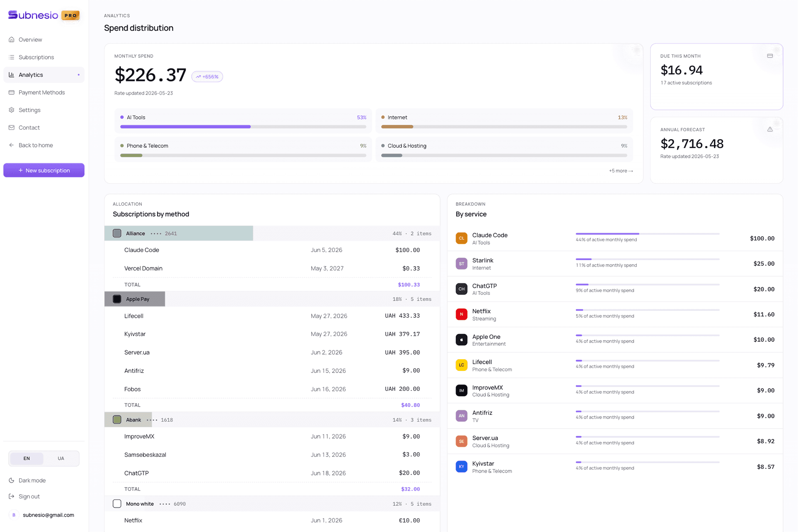Click the Due This Month card
The image size is (798, 532).
tap(717, 76)
